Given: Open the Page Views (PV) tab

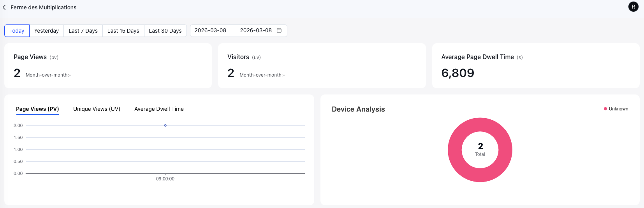Looking at the screenshot, I should [x=37, y=109].
